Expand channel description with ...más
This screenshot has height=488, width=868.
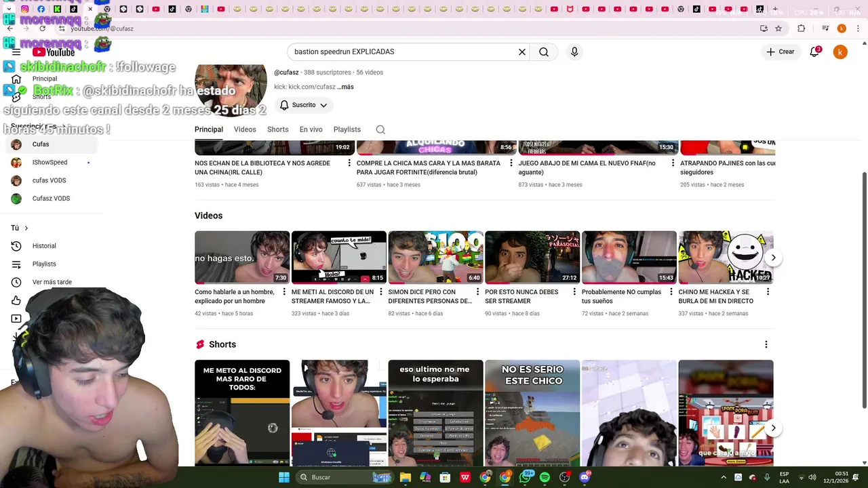(346, 87)
